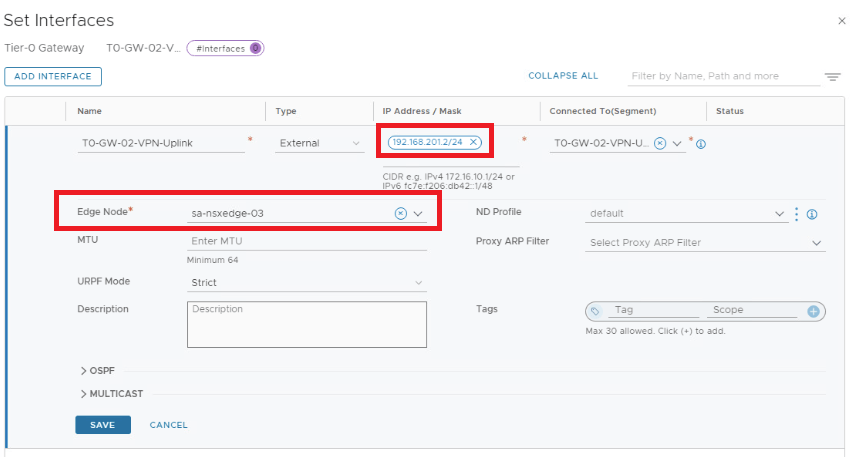Open the URPF Mode Strict dropdown
Image resolution: width=853 pixels, height=457 pixels.
click(306, 283)
